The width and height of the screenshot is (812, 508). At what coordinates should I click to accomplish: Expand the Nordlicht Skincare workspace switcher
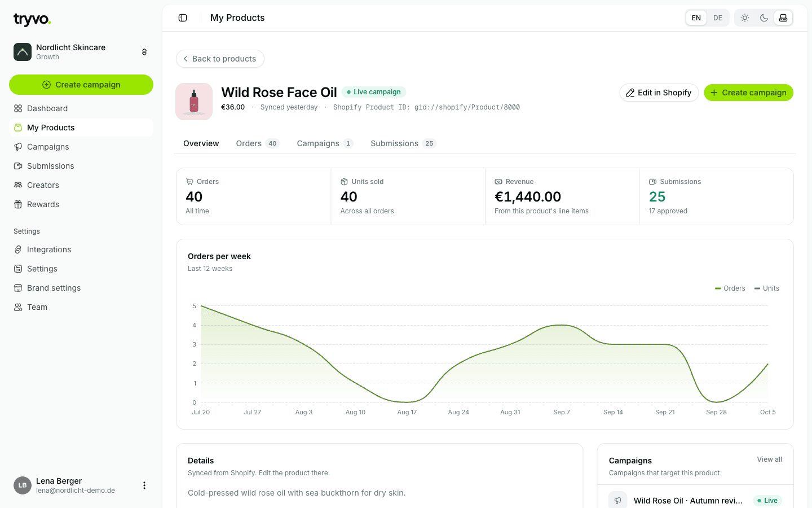tap(144, 52)
